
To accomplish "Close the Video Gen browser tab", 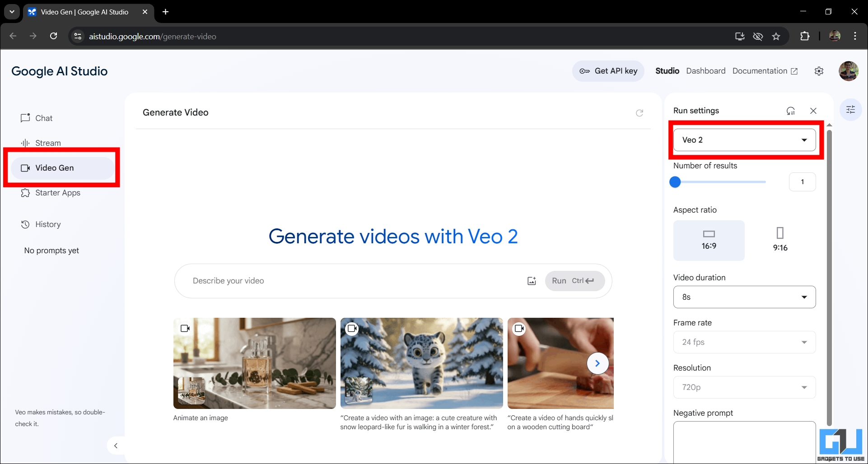I will tap(145, 12).
